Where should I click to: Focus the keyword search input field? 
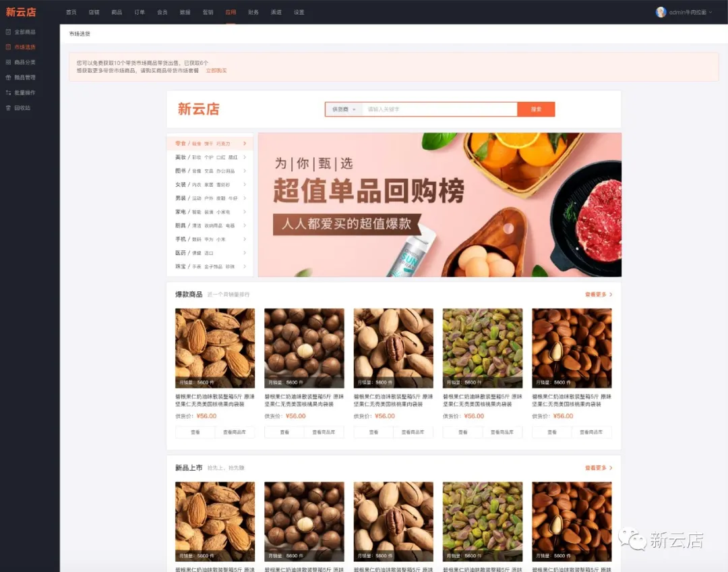coord(439,109)
